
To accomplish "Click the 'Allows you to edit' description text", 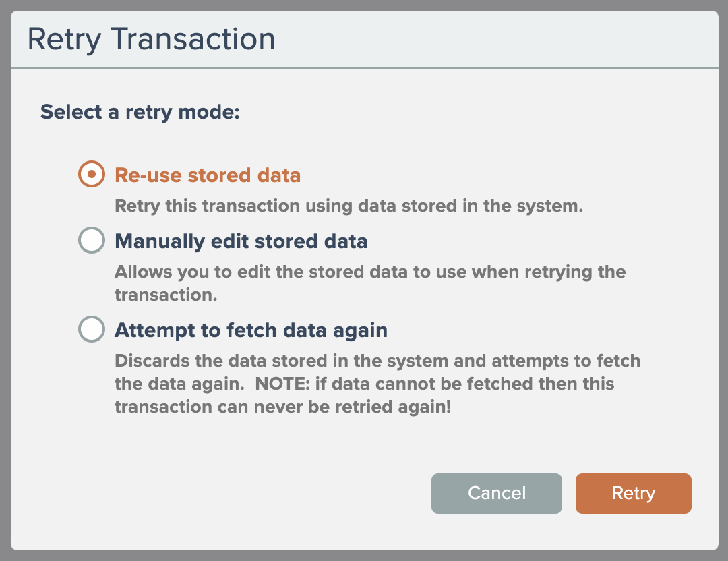I will 370,272.
